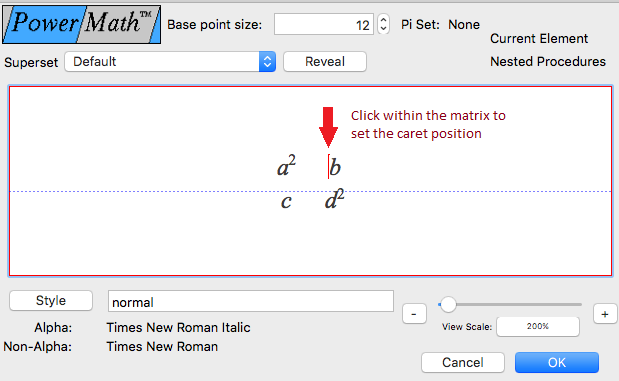Click the d² matrix cell
The width and height of the screenshot is (619, 381).
(334, 199)
